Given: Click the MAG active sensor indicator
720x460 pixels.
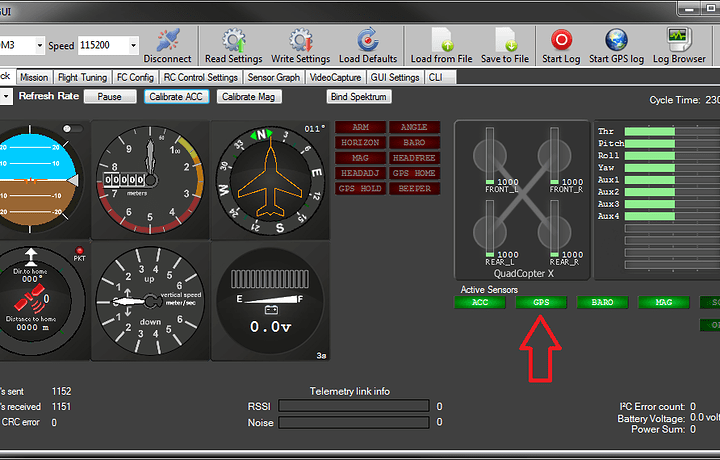Looking at the screenshot, I should (x=664, y=302).
